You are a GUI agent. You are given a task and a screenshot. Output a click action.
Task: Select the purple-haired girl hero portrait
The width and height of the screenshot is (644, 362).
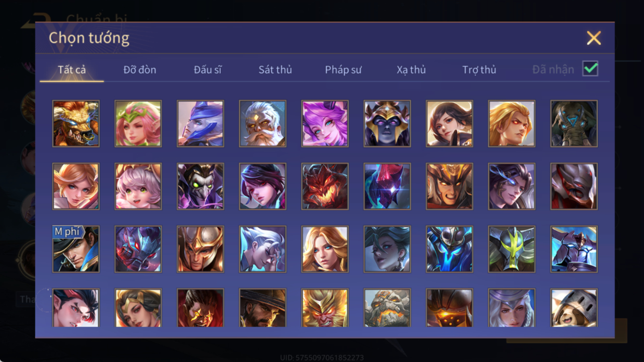pos(325,124)
